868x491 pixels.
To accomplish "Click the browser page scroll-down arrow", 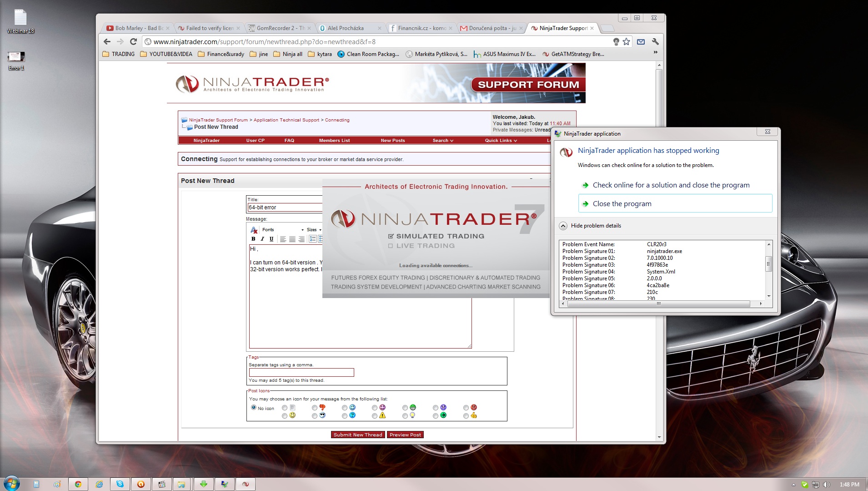I will (659, 437).
